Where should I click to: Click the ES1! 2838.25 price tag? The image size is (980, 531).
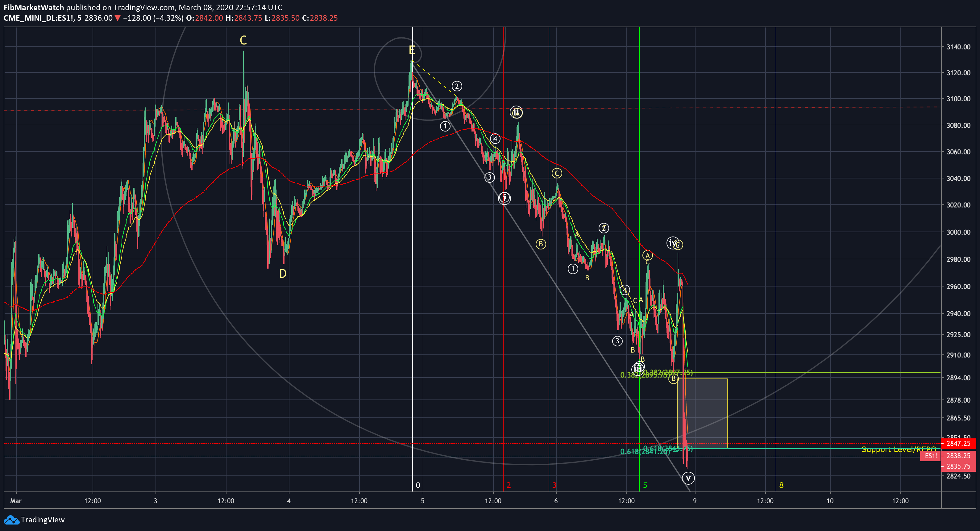click(948, 456)
